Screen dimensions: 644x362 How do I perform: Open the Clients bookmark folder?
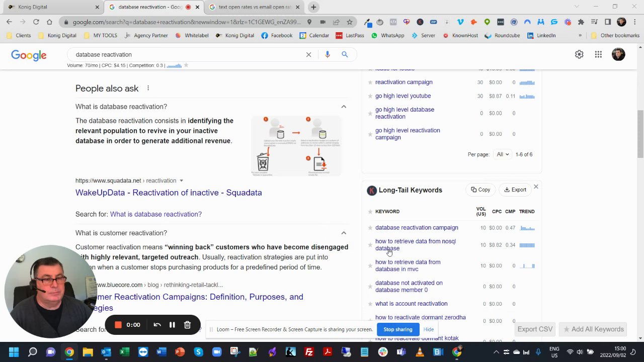pos(19,36)
